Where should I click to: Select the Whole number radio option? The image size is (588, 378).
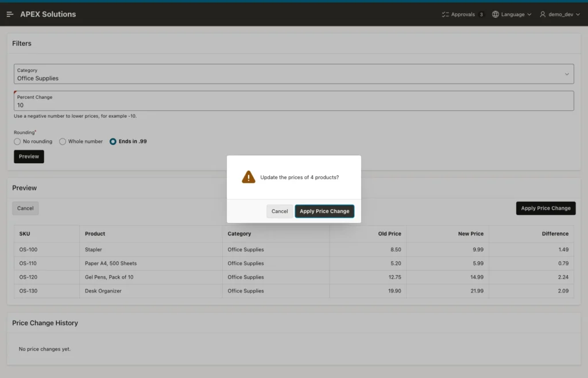coord(63,141)
